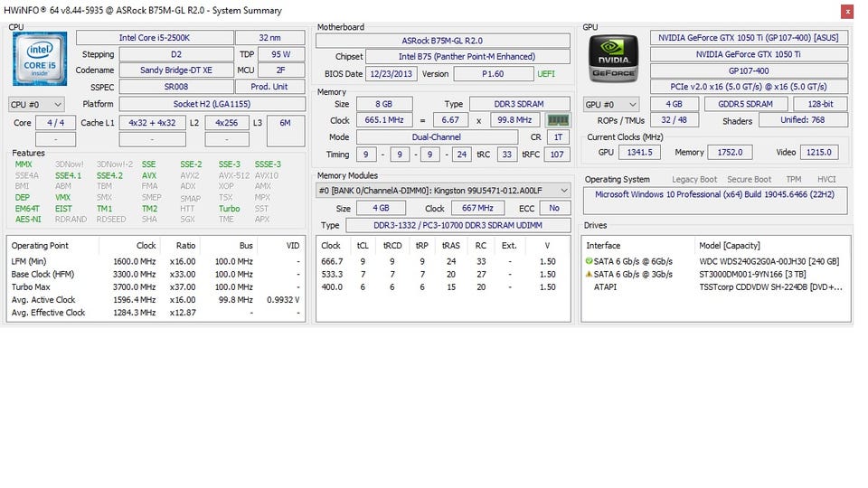The image size is (868, 488).
Task: Click the Dual-Channel mode field
Action: coord(436,136)
